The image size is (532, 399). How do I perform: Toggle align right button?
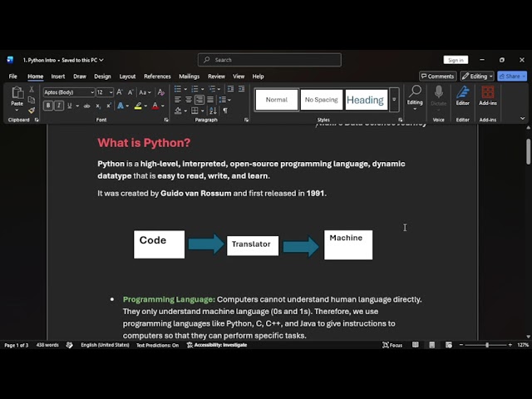[x=199, y=100]
